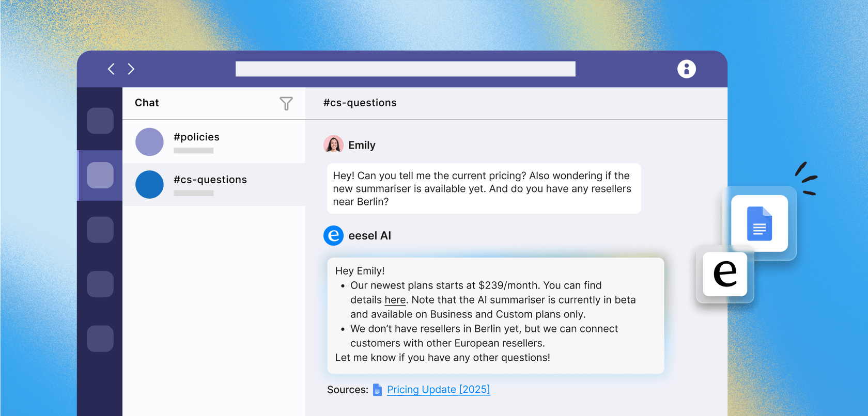Open the 'here' pricing details link
The height and width of the screenshot is (416, 868).
[395, 300]
